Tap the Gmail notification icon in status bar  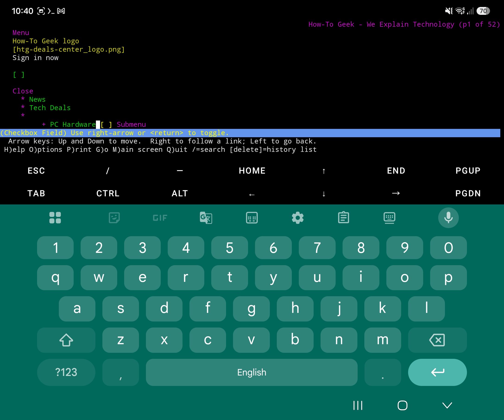(61, 11)
